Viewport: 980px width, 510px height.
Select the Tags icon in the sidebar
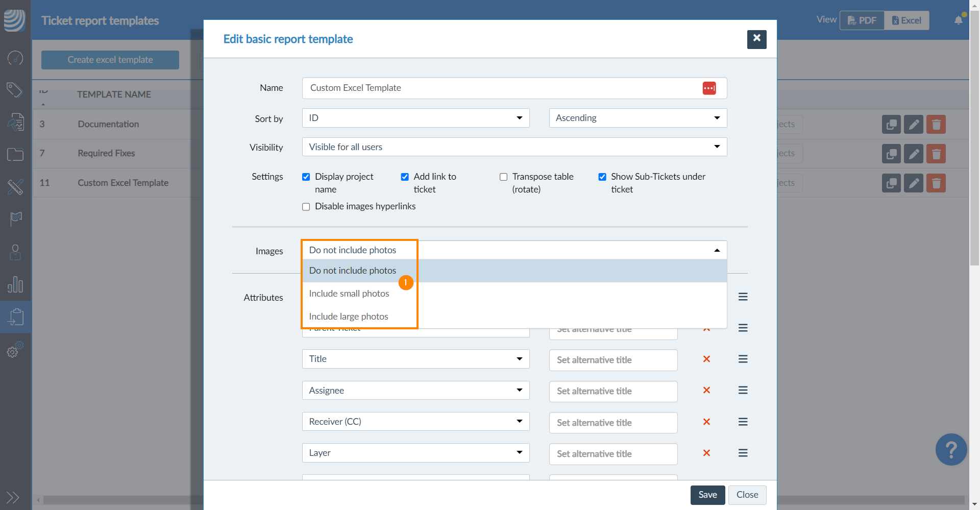pos(15,90)
